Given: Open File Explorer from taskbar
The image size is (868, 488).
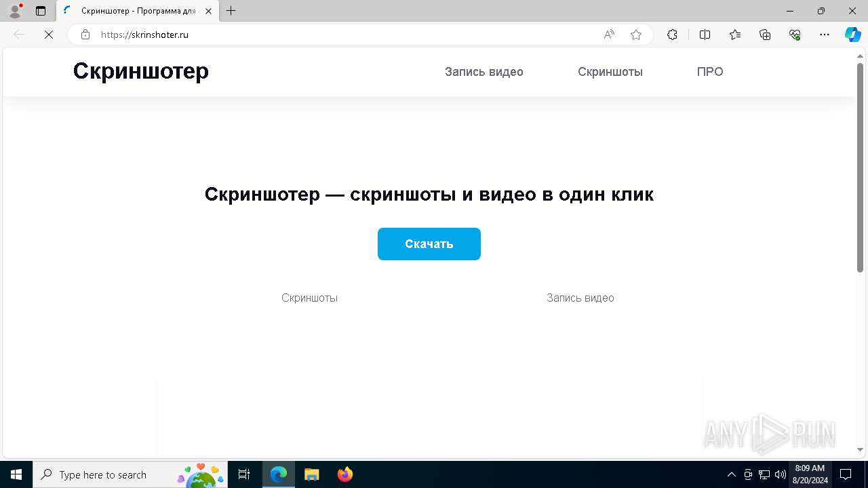Looking at the screenshot, I should point(311,474).
